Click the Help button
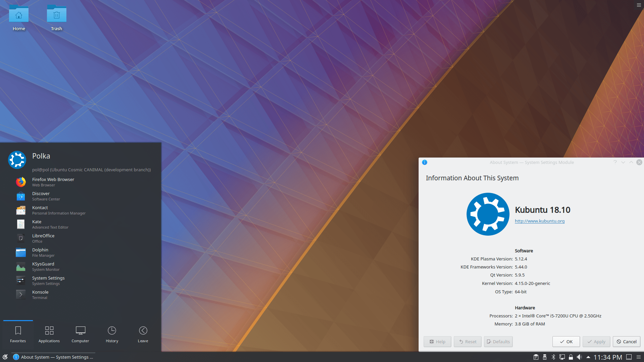This screenshot has width=644, height=362. click(437, 342)
